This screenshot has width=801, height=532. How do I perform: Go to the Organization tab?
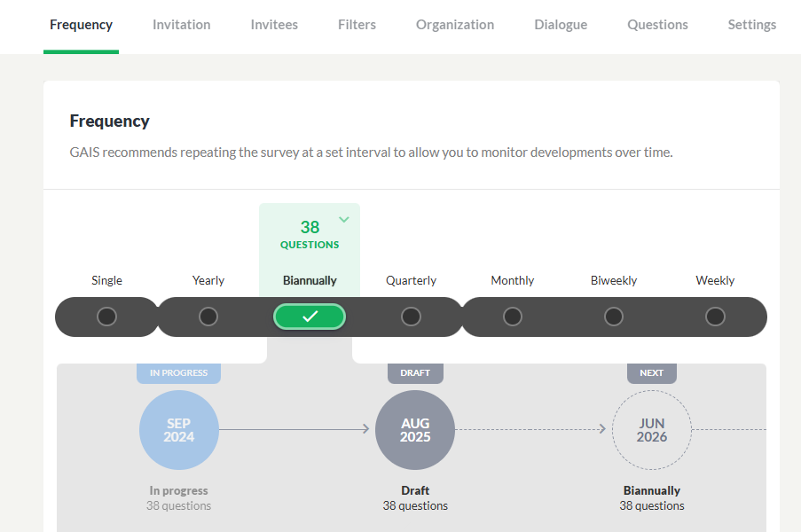click(455, 25)
